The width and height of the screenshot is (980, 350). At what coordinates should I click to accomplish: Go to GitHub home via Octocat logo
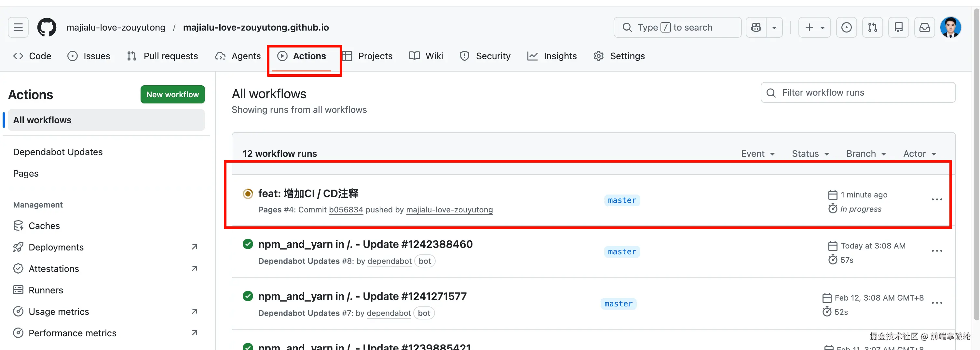click(47, 27)
